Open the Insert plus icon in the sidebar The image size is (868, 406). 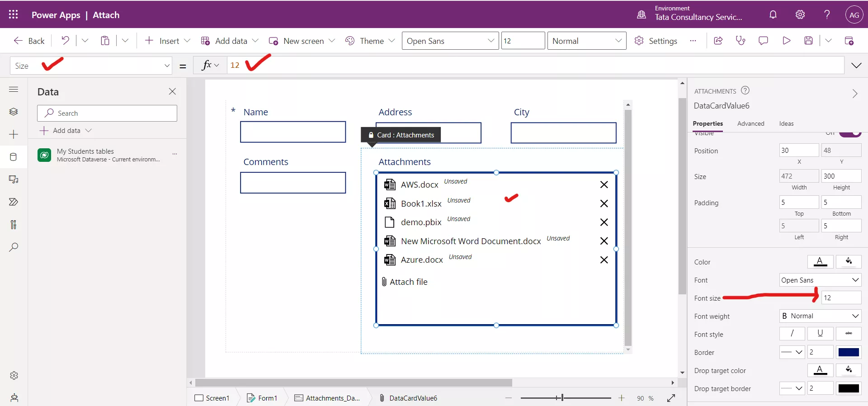[x=14, y=134]
